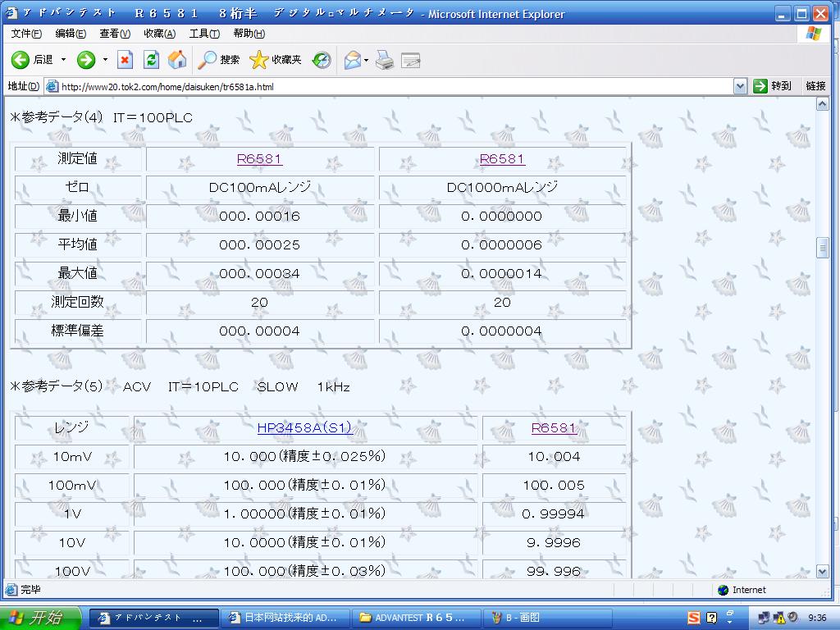Click the 0.99994 value in ACV table
Image resolution: width=840 pixels, height=630 pixels.
[x=554, y=514]
